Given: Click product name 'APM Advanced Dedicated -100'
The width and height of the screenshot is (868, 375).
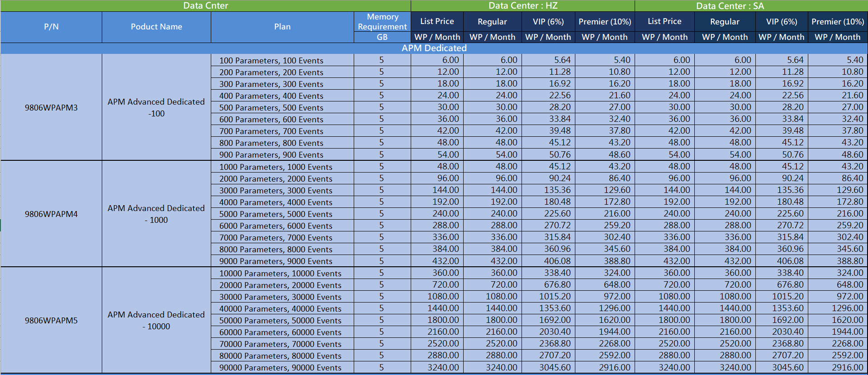Looking at the screenshot, I should tap(157, 107).
